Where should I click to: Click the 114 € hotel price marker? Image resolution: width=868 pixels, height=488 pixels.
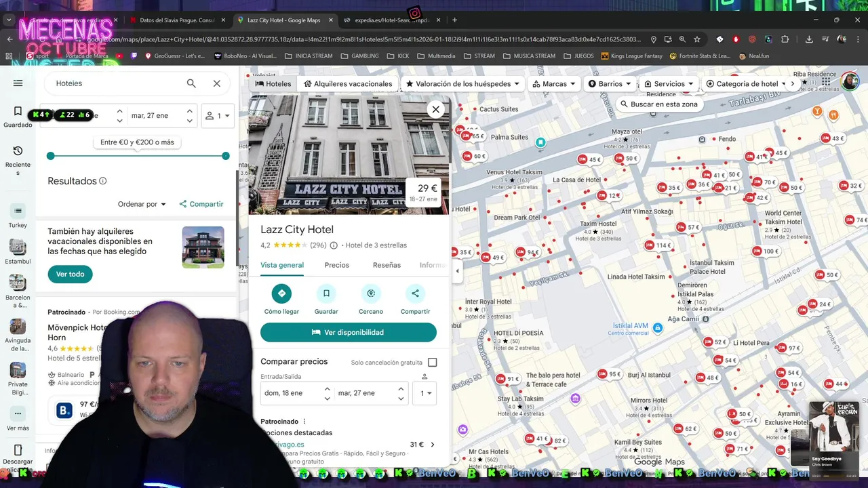656,245
